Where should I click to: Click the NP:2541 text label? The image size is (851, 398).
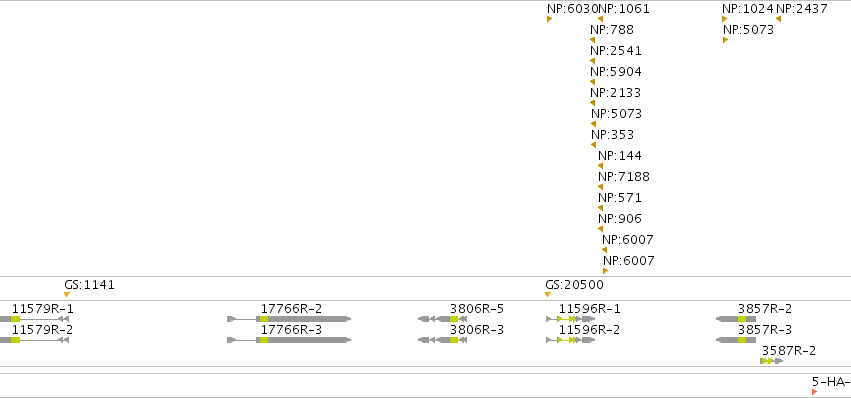(615, 50)
